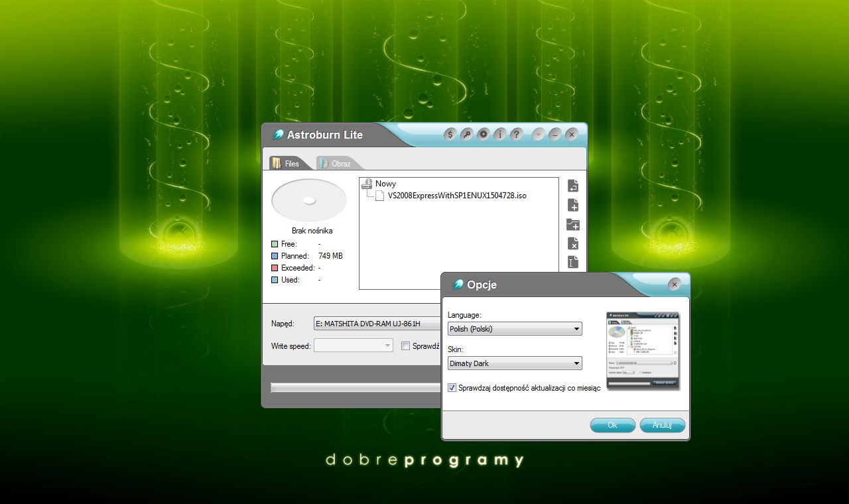The width and height of the screenshot is (849, 504).
Task: Click the 'Write speed:' label
Action: coord(291,346)
